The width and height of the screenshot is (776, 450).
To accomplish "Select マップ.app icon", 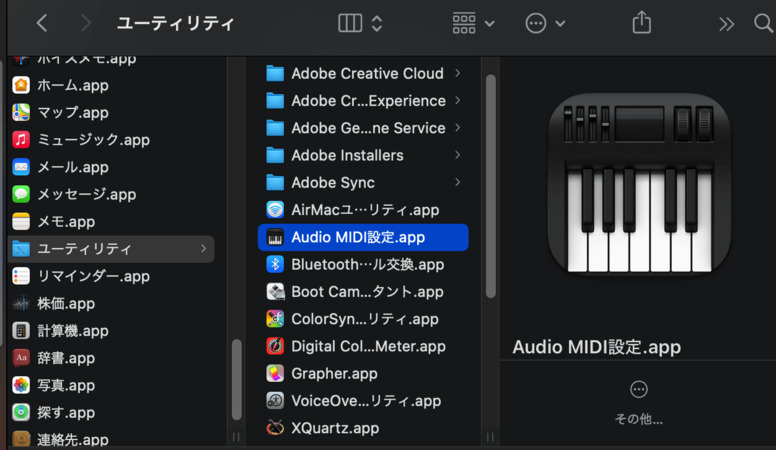I will tap(21, 112).
